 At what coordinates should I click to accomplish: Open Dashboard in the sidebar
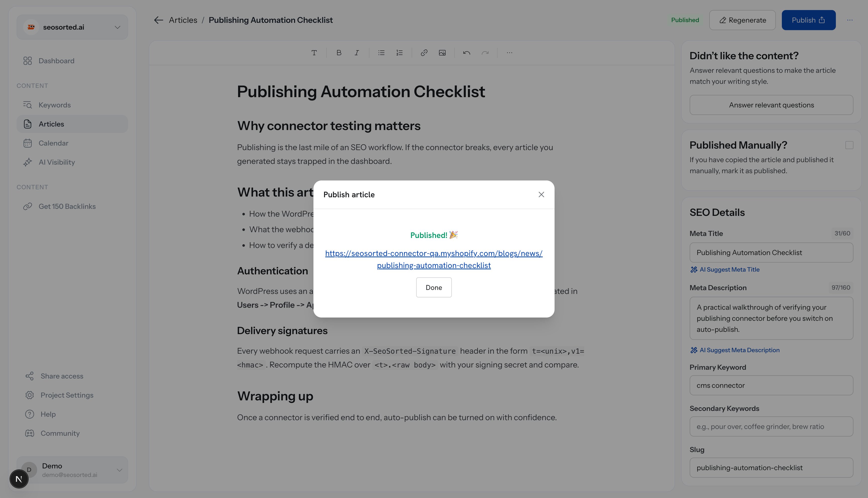[x=72, y=61]
